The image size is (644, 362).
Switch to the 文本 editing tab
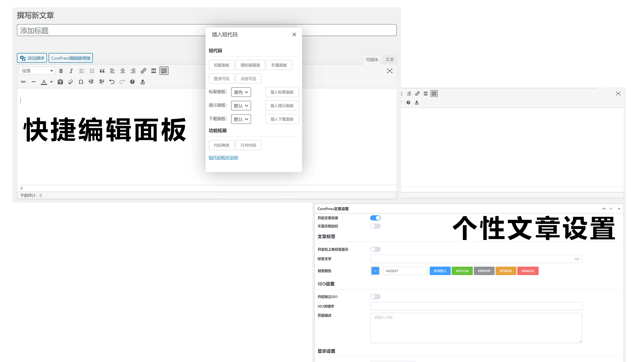(x=389, y=59)
